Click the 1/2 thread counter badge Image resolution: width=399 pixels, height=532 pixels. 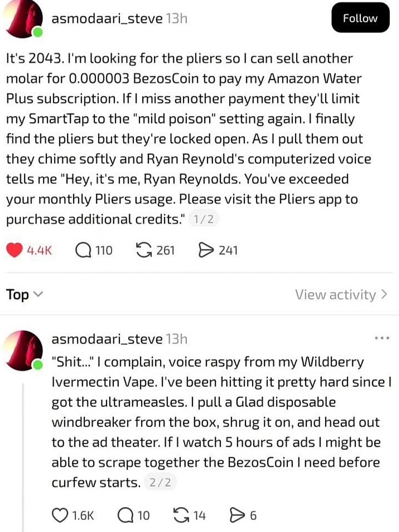point(204,219)
